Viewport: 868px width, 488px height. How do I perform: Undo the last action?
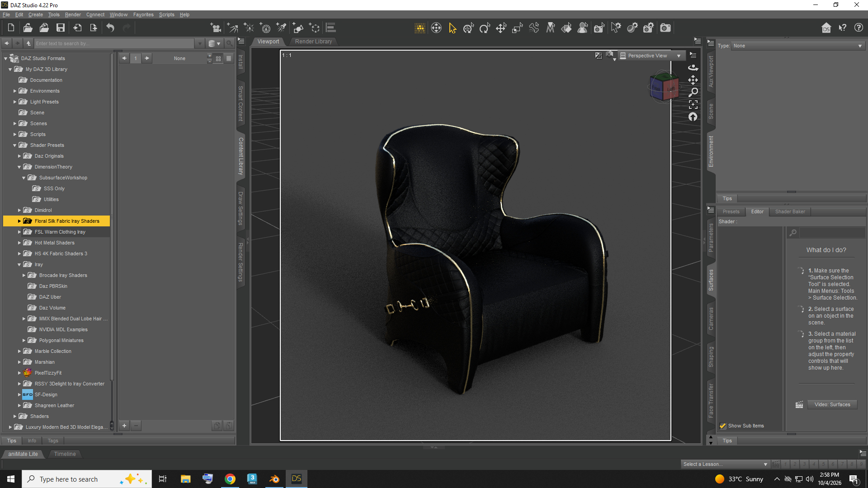click(110, 28)
